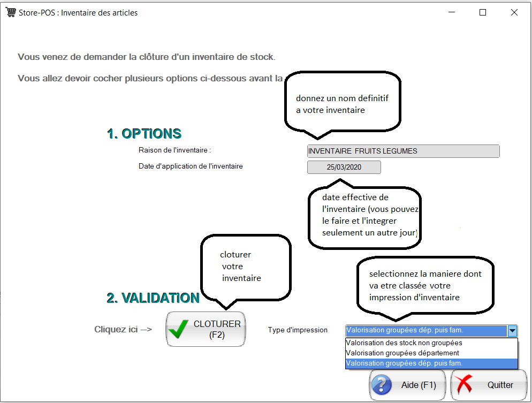This screenshot has height=403, width=532.
Task: Click the 'Type d'impression' label
Action: click(298, 330)
